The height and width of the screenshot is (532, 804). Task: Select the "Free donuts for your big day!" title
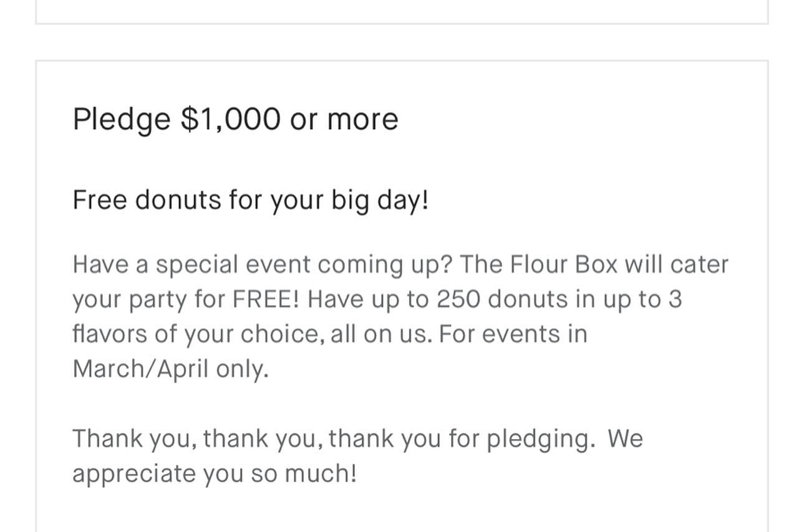(250, 200)
